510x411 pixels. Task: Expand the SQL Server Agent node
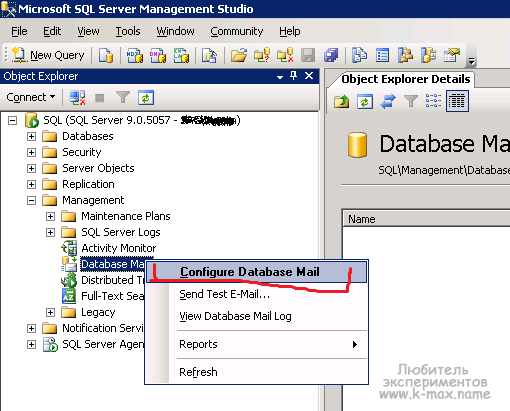31,344
